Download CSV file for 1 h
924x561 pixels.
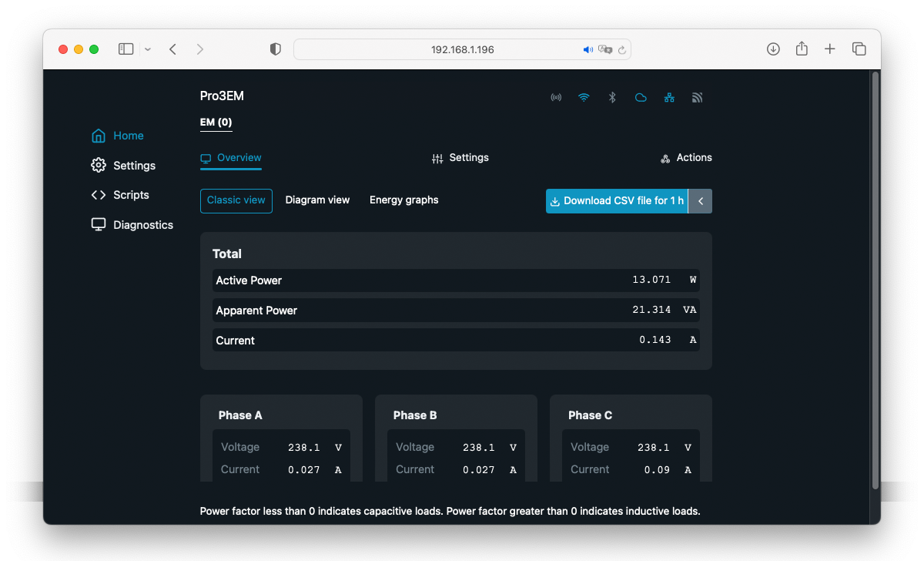[x=617, y=201]
